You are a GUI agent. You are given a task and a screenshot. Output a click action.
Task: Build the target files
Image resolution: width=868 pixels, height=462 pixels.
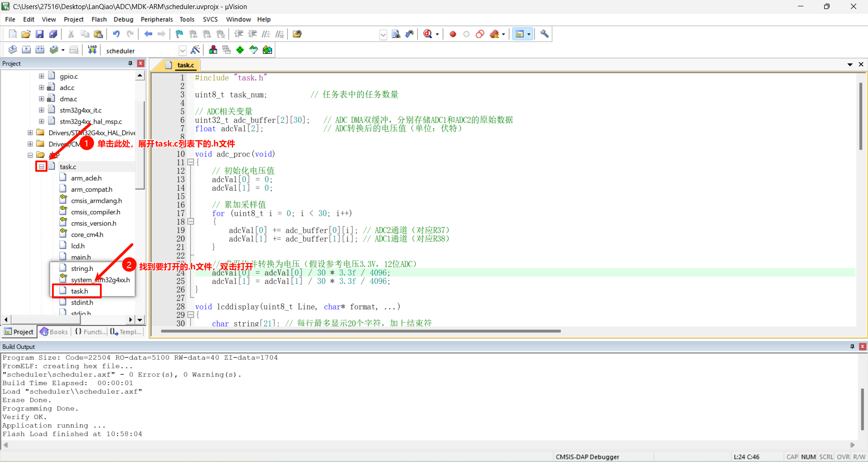coord(26,50)
